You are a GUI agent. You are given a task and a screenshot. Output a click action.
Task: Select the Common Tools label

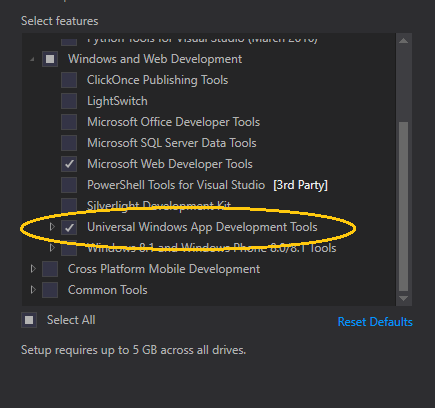[108, 290]
